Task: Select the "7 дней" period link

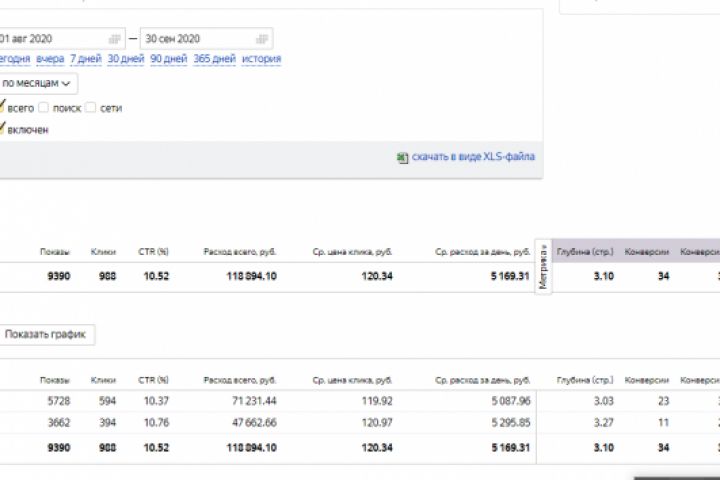Action: (85, 59)
